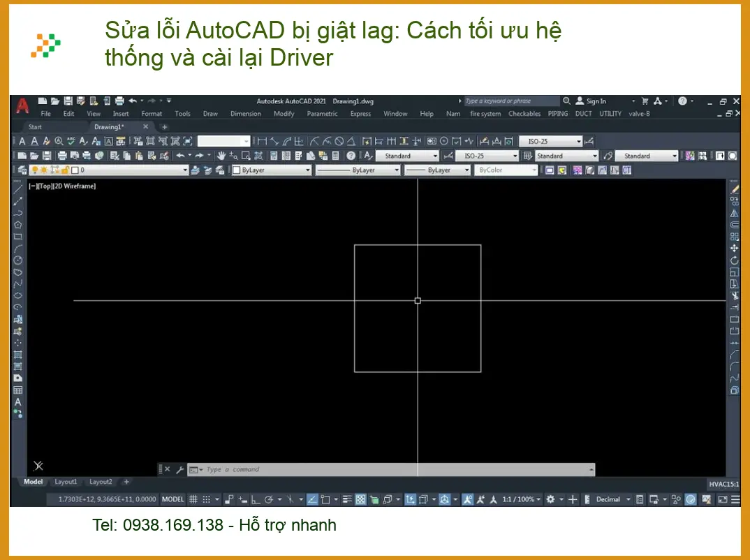Add a new layout with plus button
Viewport: 750px width, 560px height.
(126, 482)
